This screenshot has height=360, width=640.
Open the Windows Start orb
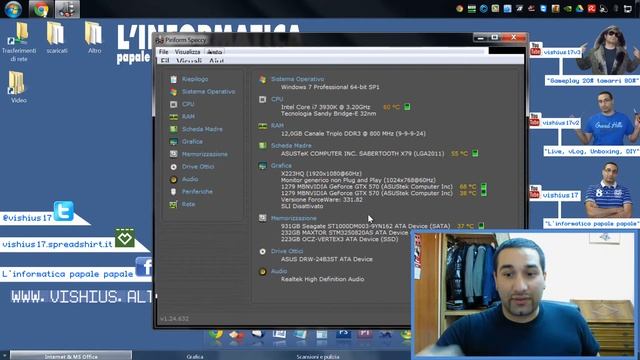tap(13, 9)
